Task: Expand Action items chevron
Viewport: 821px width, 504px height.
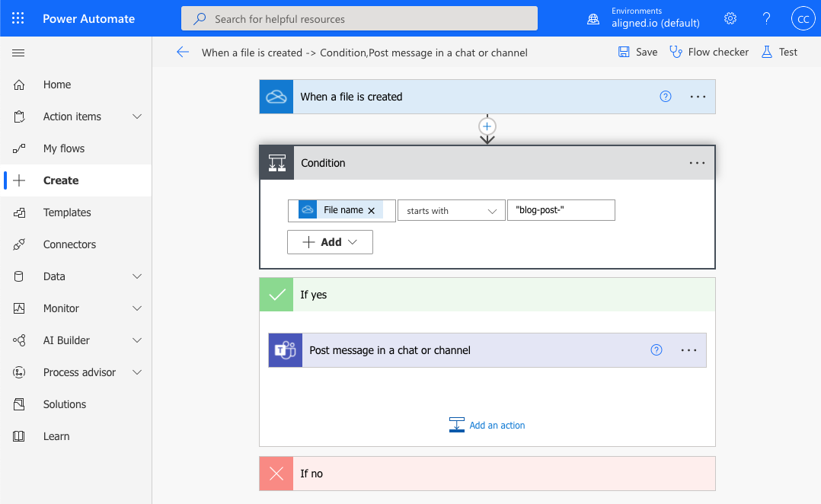Action: pos(137,116)
